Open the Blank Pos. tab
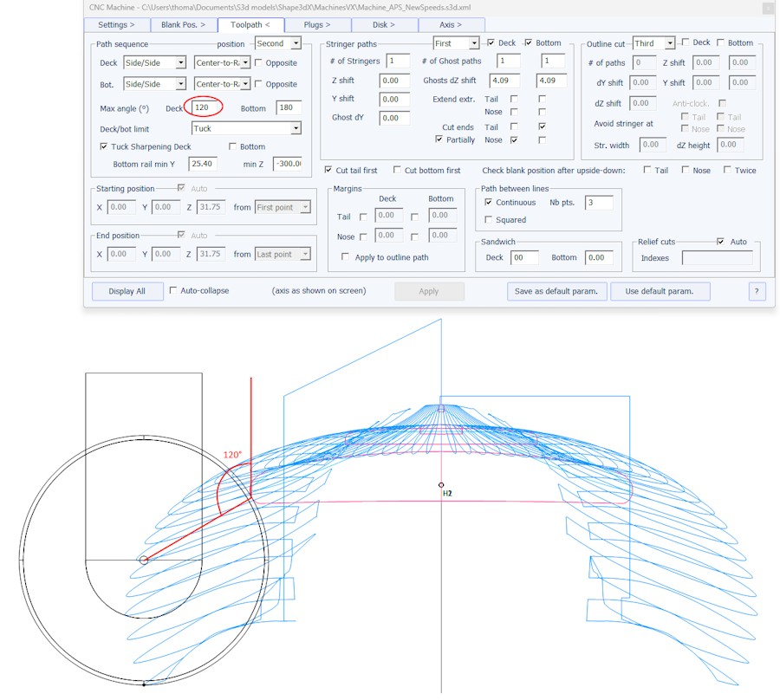The height and width of the screenshot is (700, 780). coord(183,25)
